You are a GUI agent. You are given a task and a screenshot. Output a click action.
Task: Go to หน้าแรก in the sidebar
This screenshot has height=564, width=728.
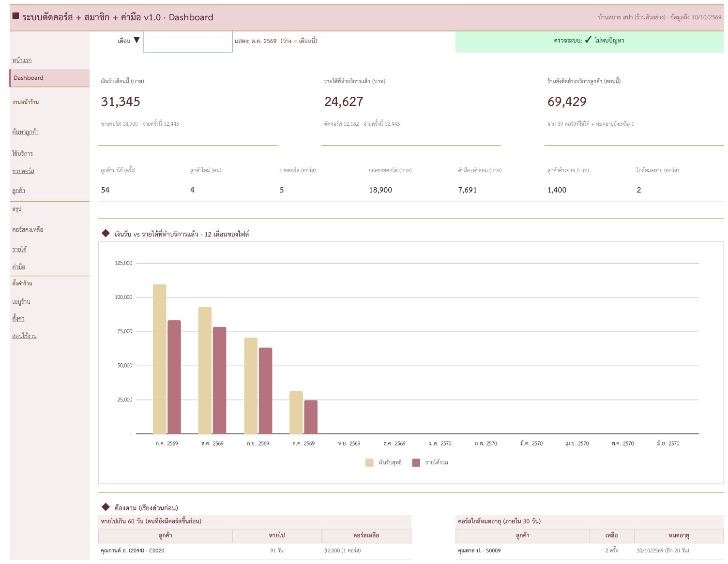click(22, 60)
